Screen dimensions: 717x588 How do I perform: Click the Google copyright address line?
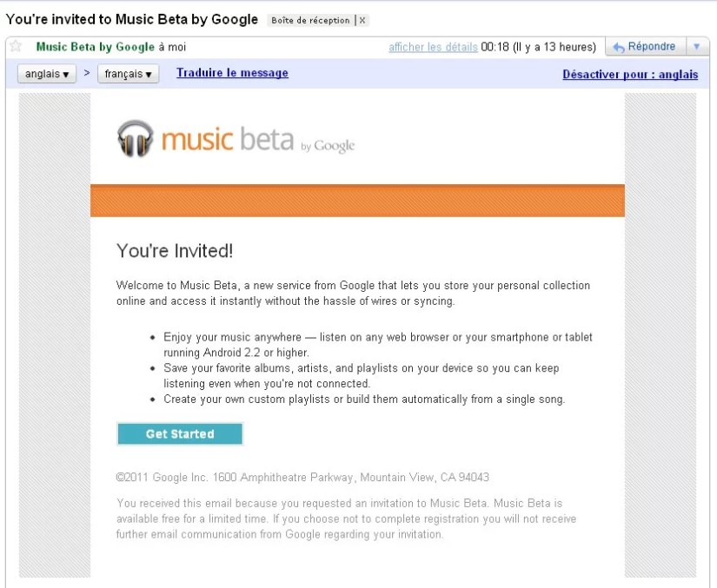(303, 477)
